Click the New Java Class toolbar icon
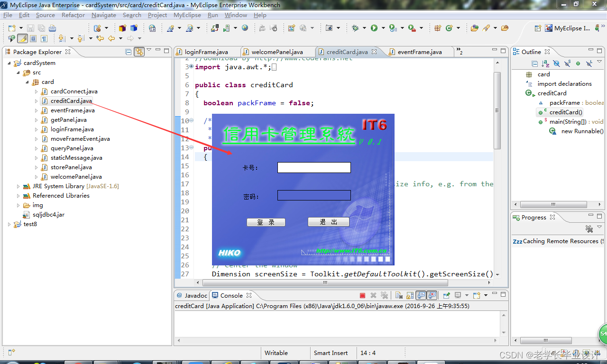The width and height of the screenshot is (607, 364). pyautogui.click(x=449, y=28)
